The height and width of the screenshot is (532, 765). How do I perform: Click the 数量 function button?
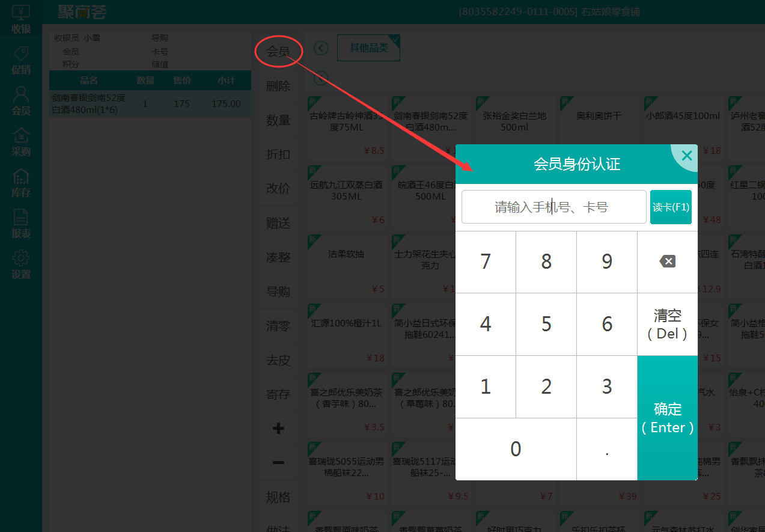(278, 120)
